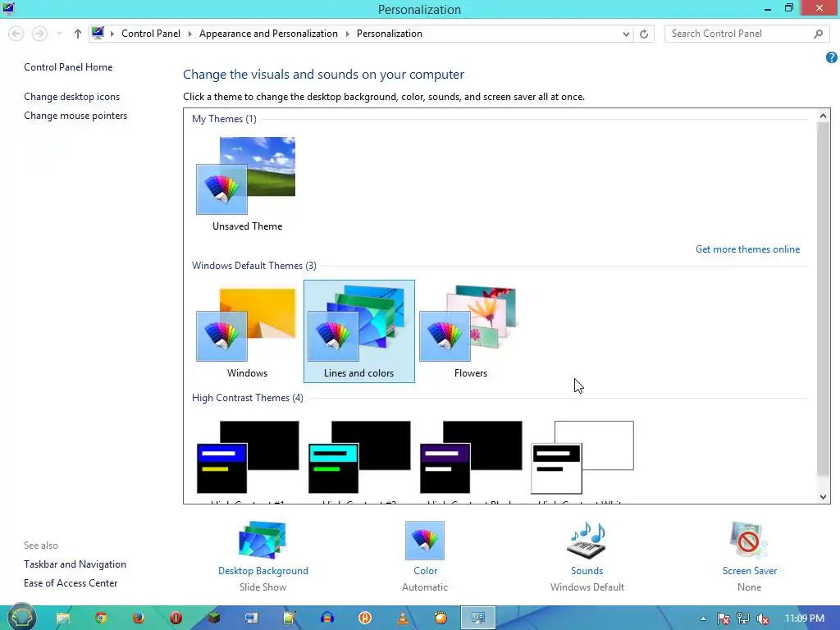840x630 pixels.
Task: Click the Personalization breadcrumb
Action: (x=390, y=33)
